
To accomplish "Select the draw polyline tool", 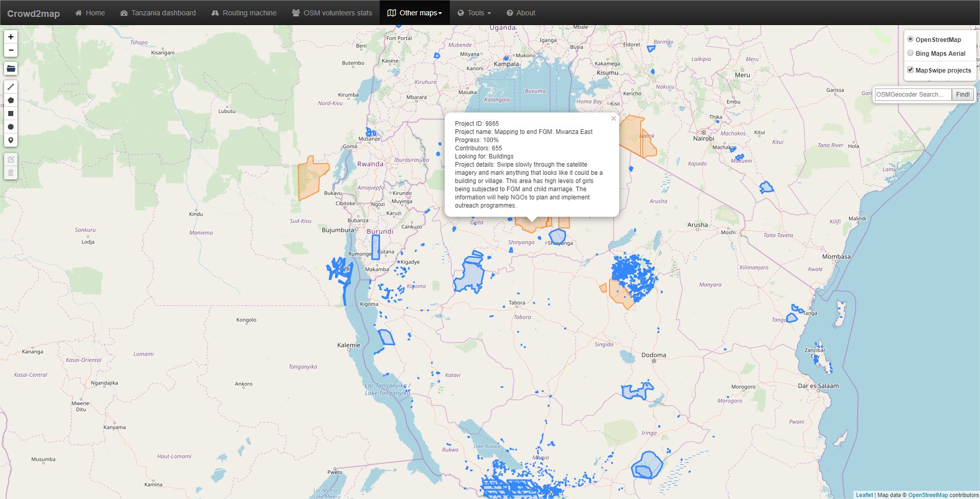I will click(x=11, y=87).
